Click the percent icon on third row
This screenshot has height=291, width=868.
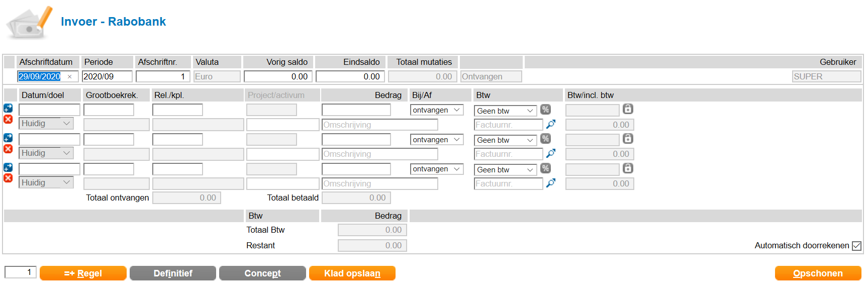tap(545, 168)
